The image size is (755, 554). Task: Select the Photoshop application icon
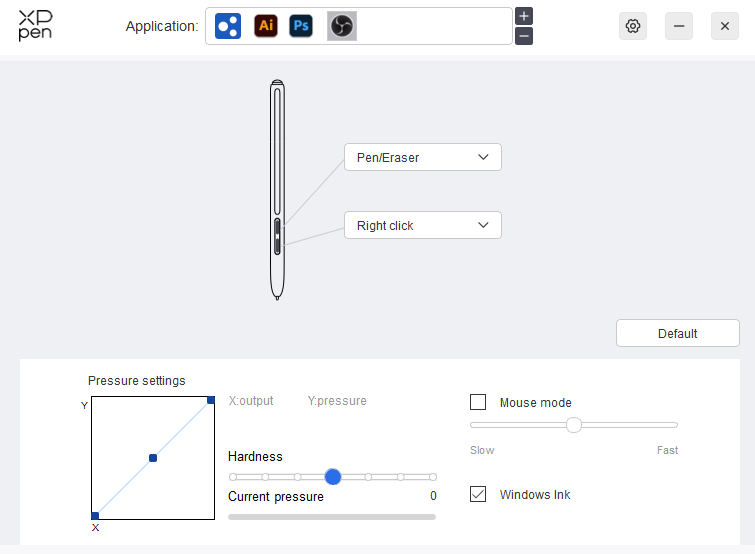(301, 26)
